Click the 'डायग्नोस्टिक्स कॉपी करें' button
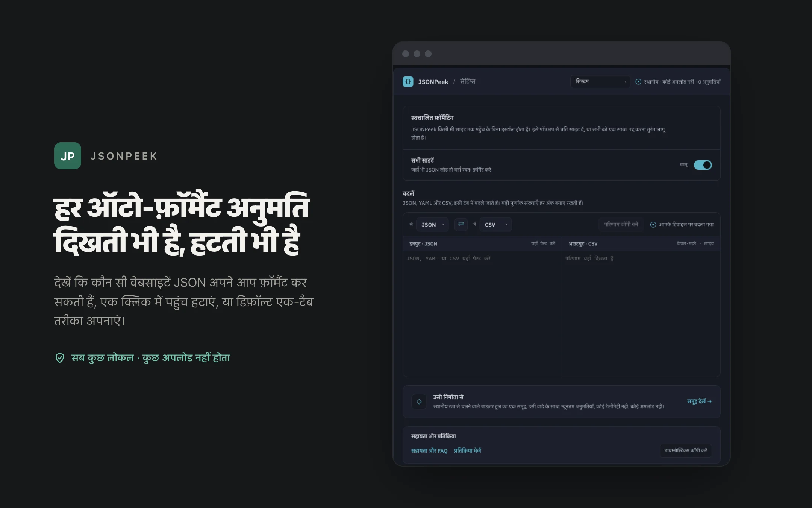812x508 pixels. click(x=686, y=450)
